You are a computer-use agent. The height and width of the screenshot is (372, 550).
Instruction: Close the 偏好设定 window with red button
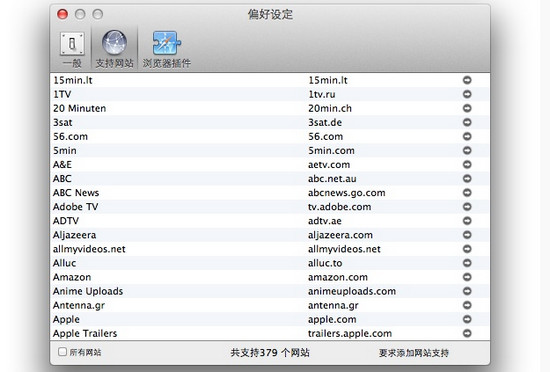point(62,14)
